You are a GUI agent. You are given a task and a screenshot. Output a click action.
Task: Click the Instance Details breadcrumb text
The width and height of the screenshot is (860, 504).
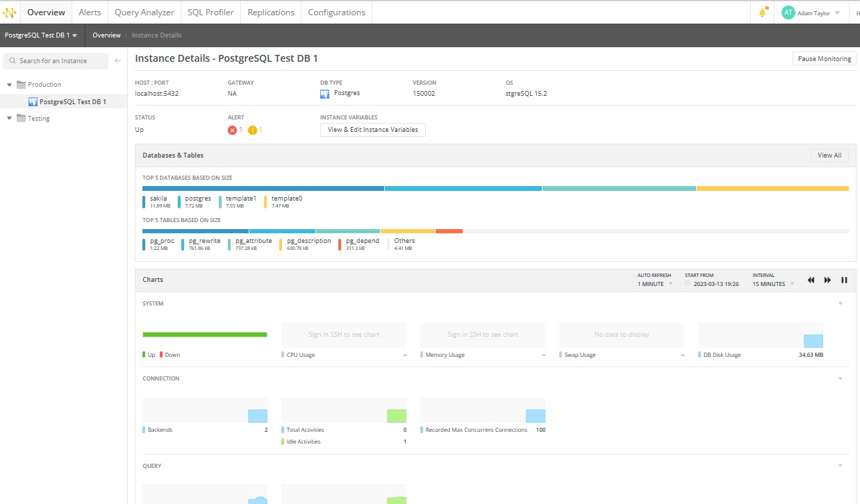156,35
